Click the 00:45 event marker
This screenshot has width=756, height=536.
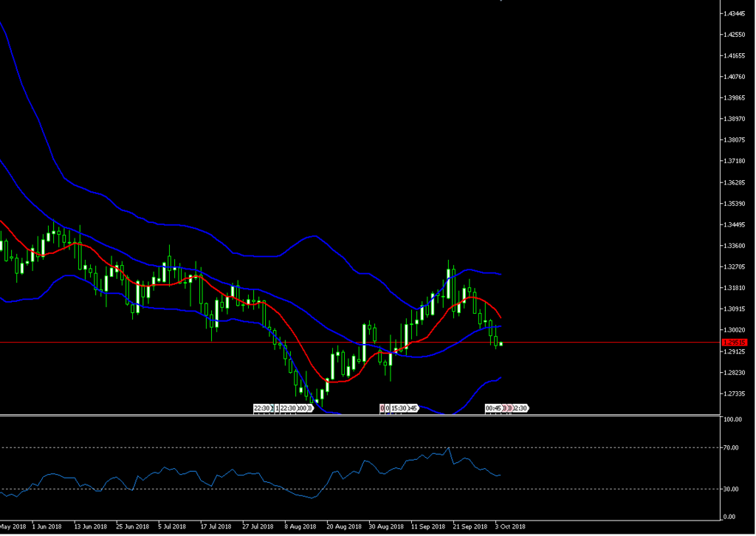click(493, 408)
